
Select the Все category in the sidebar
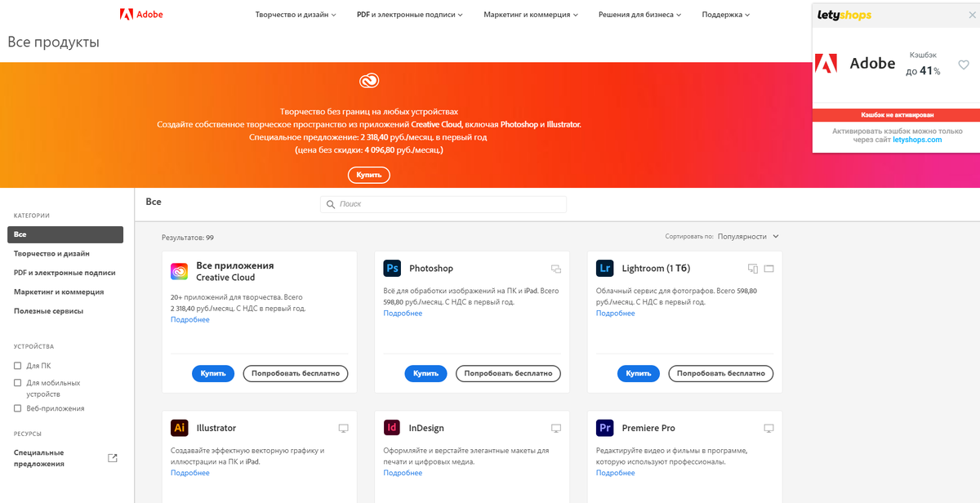pos(65,234)
